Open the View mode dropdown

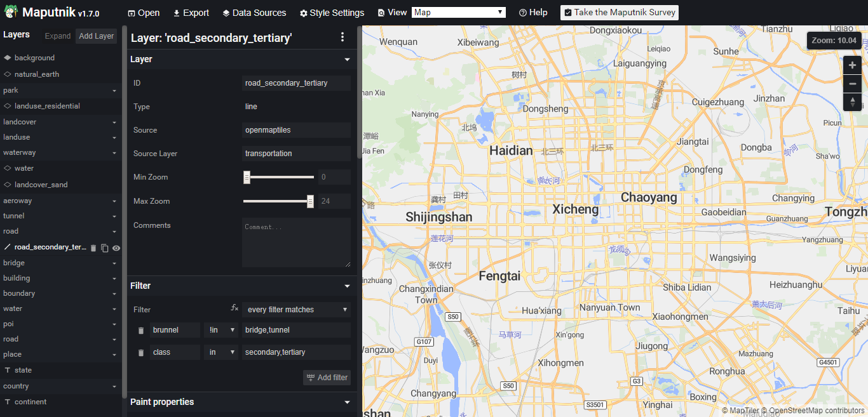tap(459, 12)
